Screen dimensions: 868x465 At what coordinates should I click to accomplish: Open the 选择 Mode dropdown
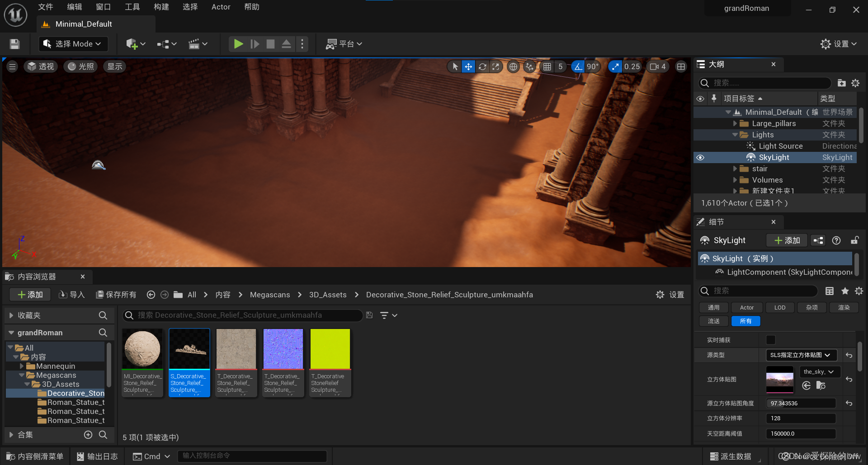[74, 44]
